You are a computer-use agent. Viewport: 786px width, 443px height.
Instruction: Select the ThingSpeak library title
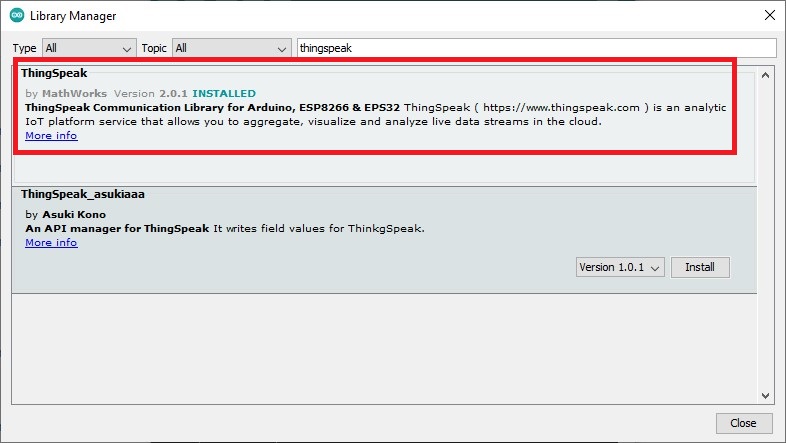point(54,73)
